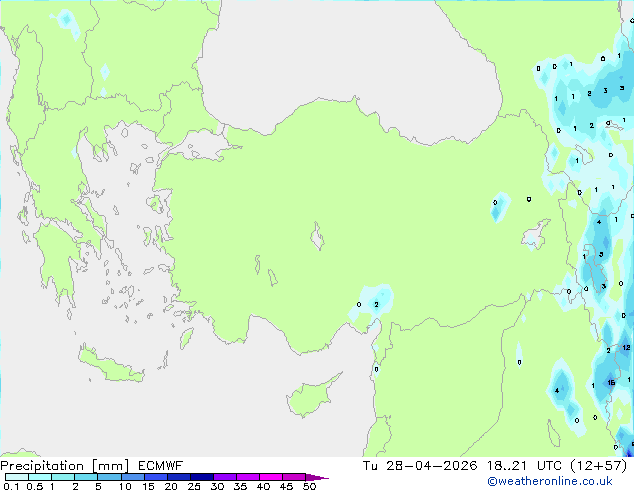Image resolution: width=634 pixels, height=490 pixels.
Task: Click the legend swatch between 45 and 50
Action: click(294, 477)
